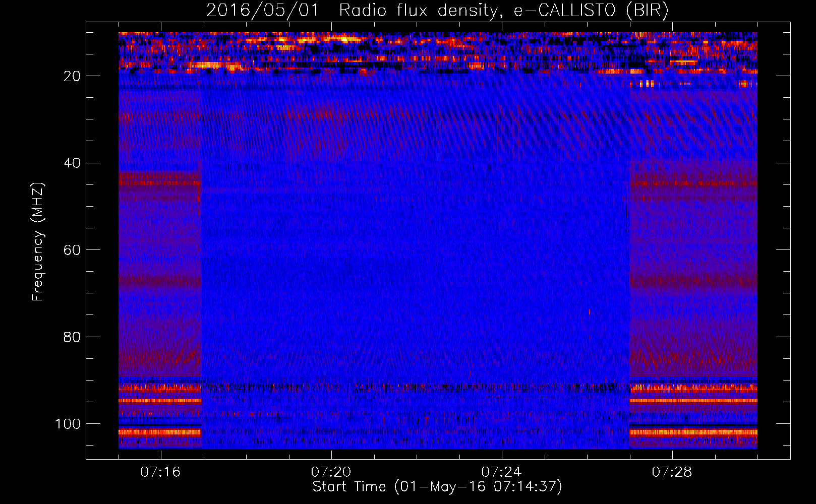The image size is (816, 504).
Task: Click the plot title "2016/05/01 Radio flux density, e-CALLISTO (BIR)"
Action: click(437, 11)
